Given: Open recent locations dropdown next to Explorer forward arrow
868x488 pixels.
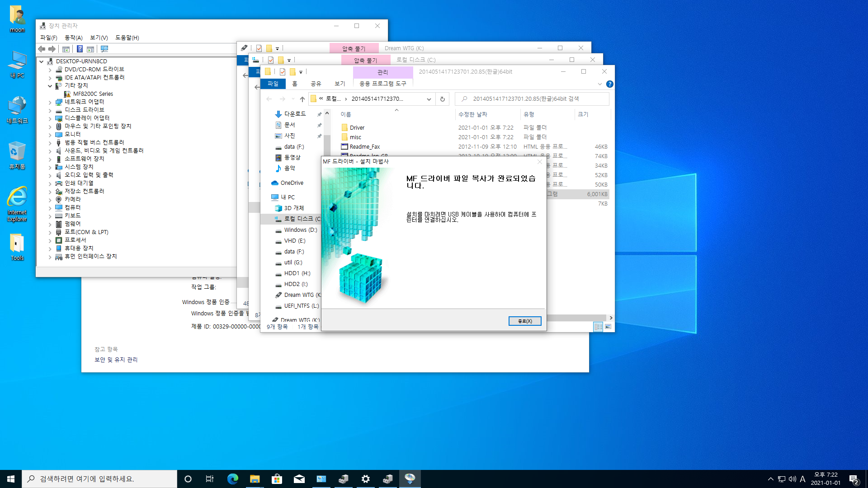Looking at the screenshot, I should (293, 99).
